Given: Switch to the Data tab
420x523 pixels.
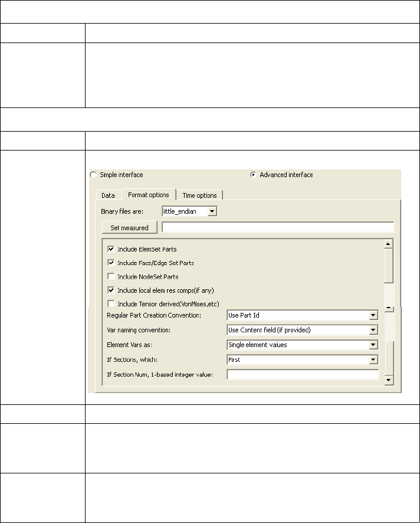Looking at the screenshot, I should [109, 195].
